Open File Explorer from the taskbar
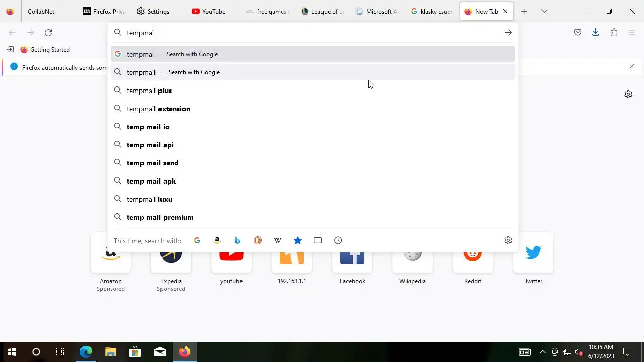Screen dimensions: 644x362 click(111, 352)
